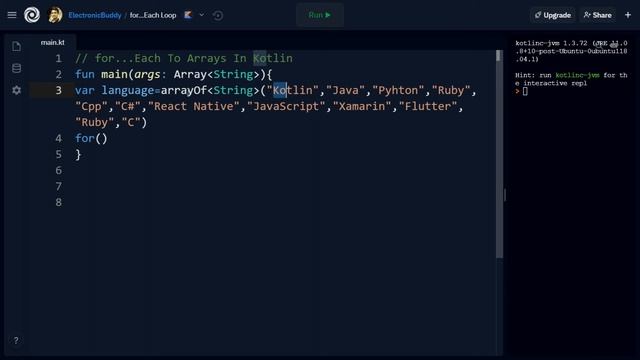Expand the repl info dropdown chevron
This screenshot has height=360, width=640.
click(202, 15)
